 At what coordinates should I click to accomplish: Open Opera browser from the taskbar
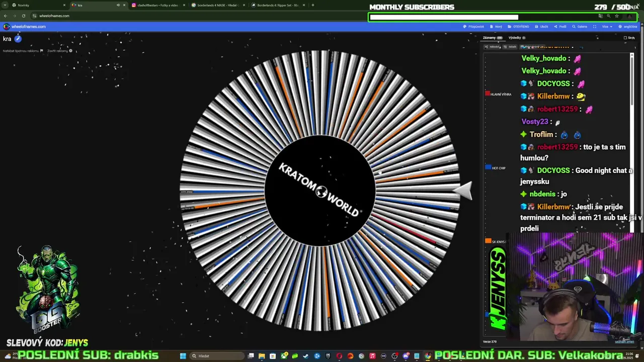[339, 356]
